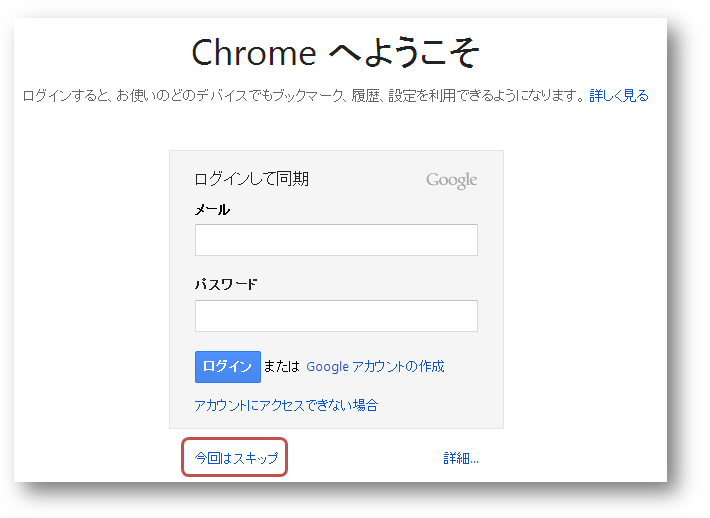Click the blue ログイン button

(x=228, y=367)
